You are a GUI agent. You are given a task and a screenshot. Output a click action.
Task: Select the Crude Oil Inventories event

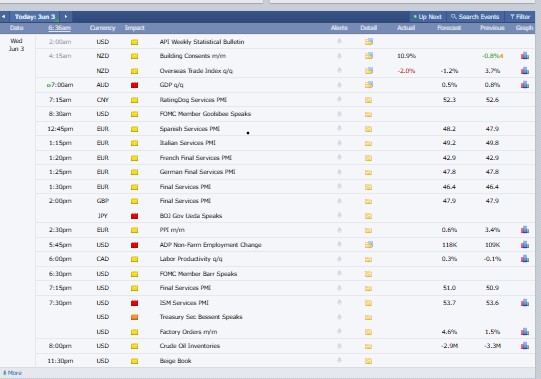tap(190, 346)
